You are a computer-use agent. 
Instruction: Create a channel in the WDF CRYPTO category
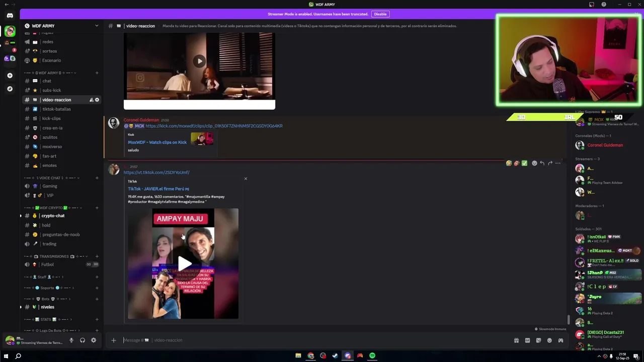[97, 208]
